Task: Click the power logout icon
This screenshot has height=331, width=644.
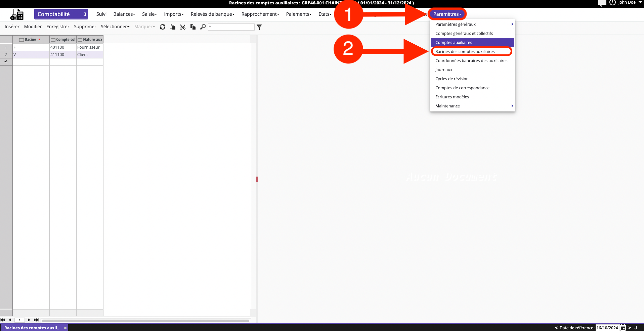Action: 612,2
